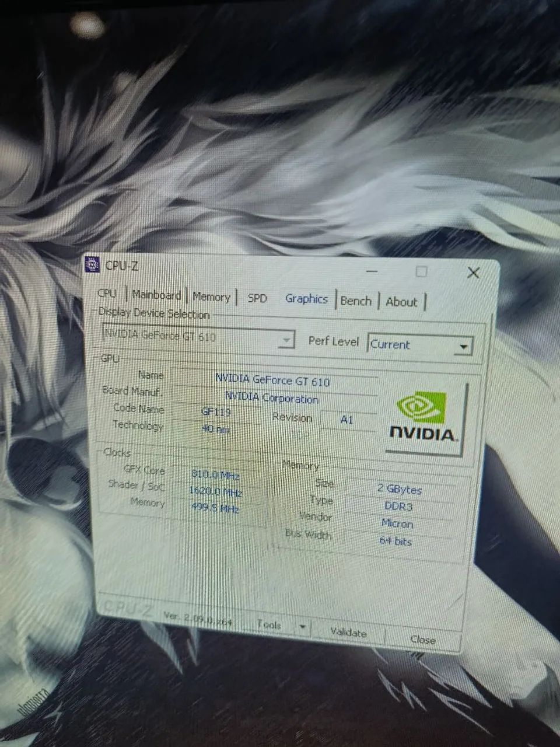Click the DDR3 memory type value
The height and width of the screenshot is (747, 560).
pyautogui.click(x=398, y=506)
